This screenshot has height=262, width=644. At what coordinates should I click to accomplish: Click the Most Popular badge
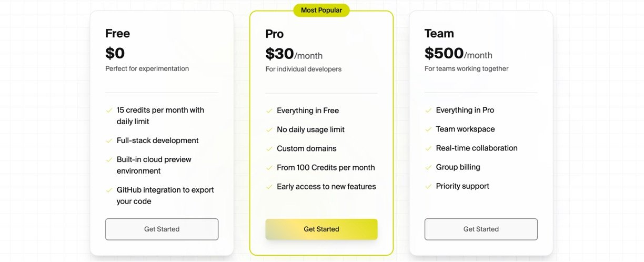click(321, 10)
